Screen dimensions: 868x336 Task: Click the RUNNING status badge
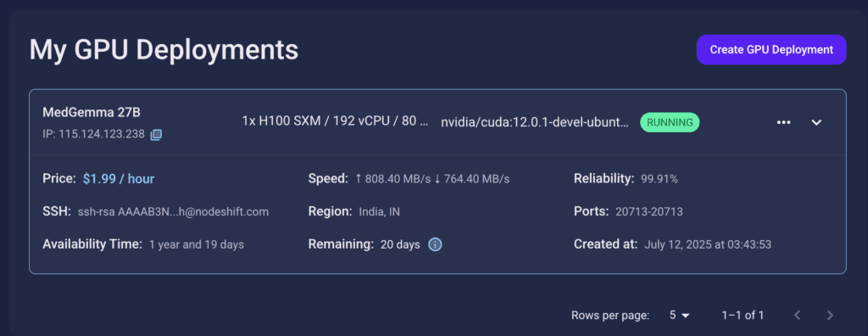pos(670,122)
